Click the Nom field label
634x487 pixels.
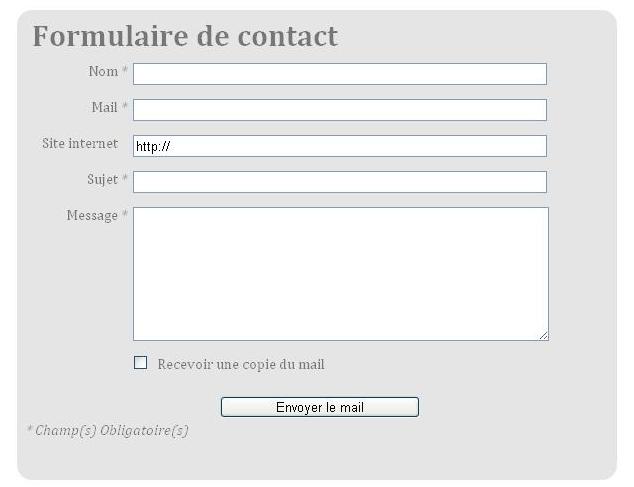pyautogui.click(x=103, y=71)
